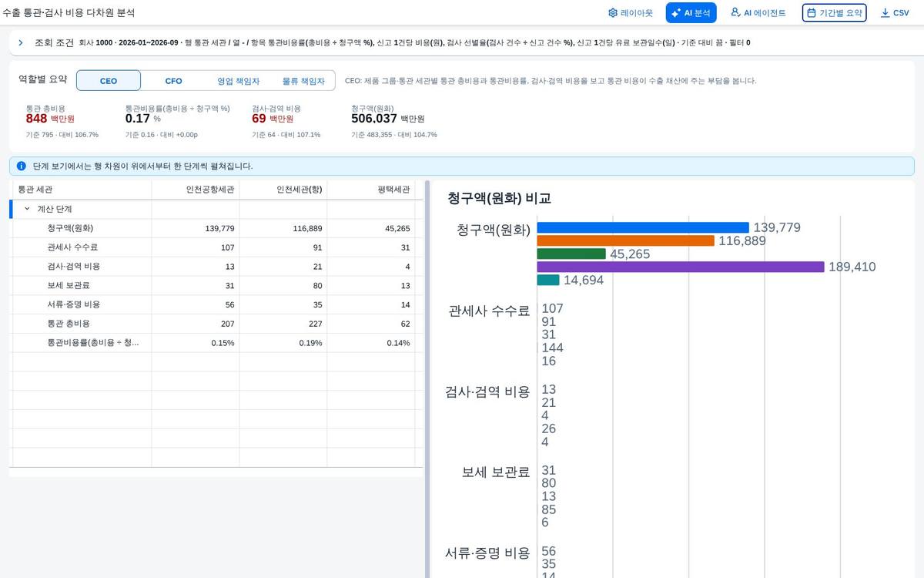Start the AI 분석 analysis
Viewport: 924px width, 578px height.
tap(691, 13)
